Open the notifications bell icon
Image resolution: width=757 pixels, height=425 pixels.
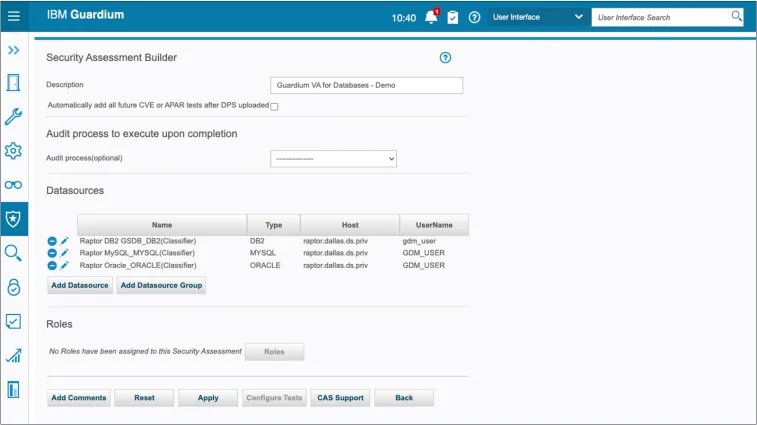click(431, 17)
